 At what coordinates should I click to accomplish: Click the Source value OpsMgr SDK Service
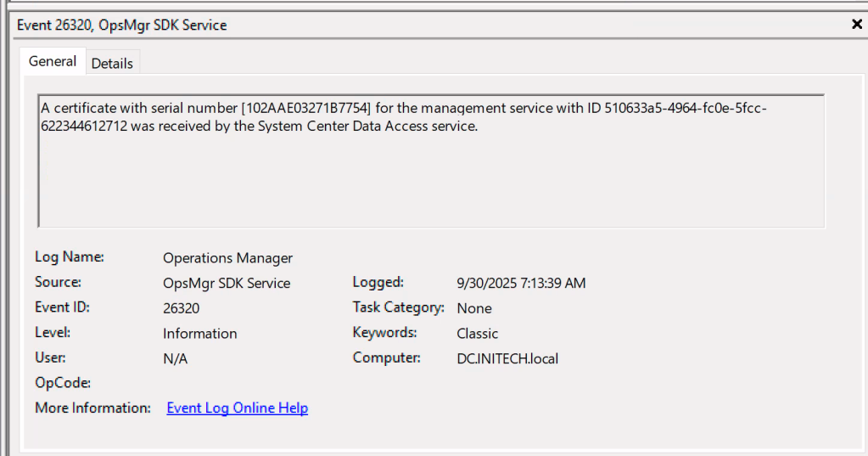(227, 284)
